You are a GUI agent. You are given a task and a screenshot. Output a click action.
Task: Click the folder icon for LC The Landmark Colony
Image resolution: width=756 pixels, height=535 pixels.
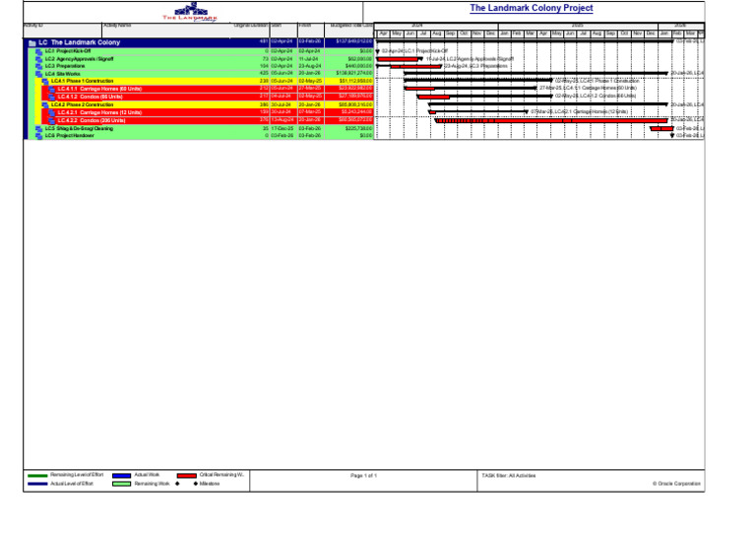tap(32, 43)
